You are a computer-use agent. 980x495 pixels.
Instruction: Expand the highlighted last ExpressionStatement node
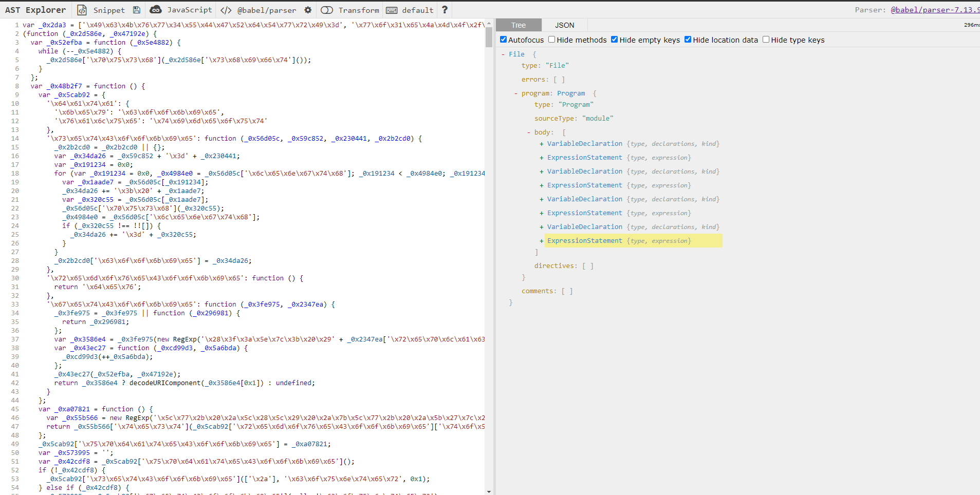542,241
